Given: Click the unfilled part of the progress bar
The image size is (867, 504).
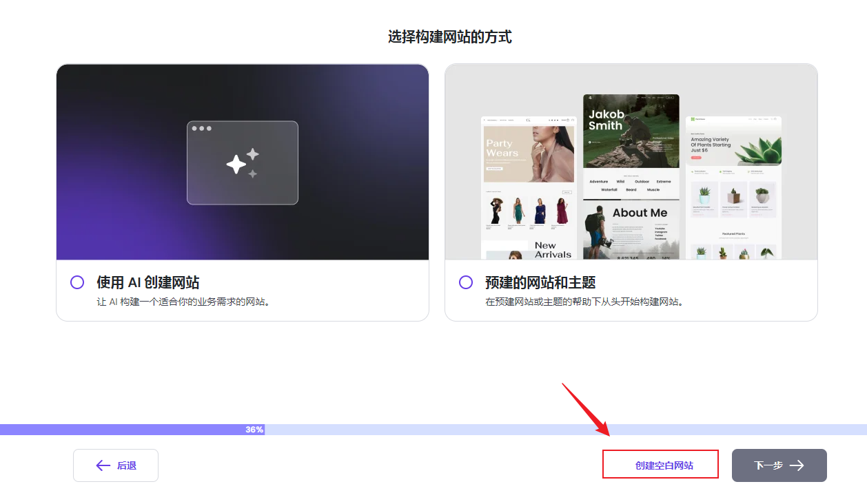Looking at the screenshot, I should pyautogui.click(x=565, y=430).
